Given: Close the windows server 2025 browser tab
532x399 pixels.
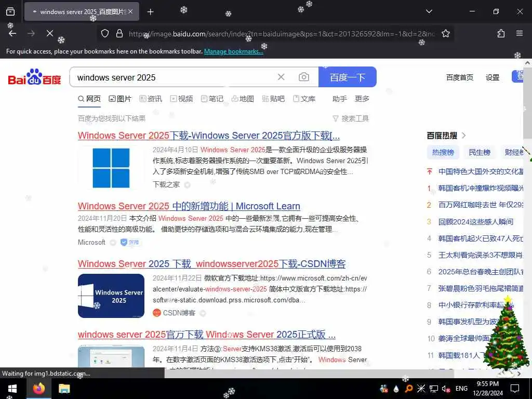Looking at the screenshot, I should pyautogui.click(x=130, y=11).
